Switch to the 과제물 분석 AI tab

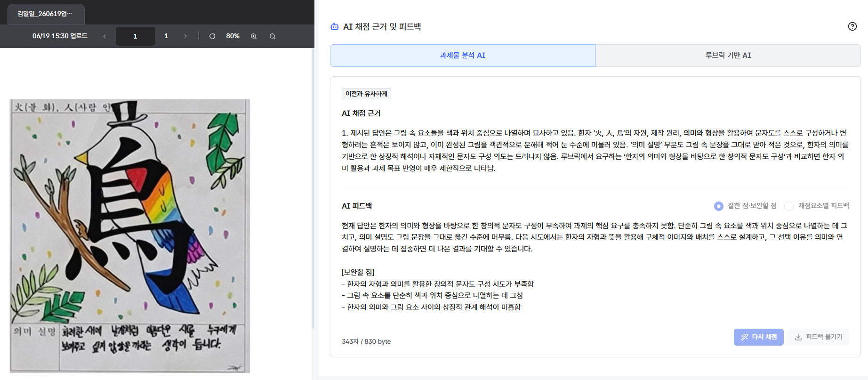pyautogui.click(x=463, y=56)
